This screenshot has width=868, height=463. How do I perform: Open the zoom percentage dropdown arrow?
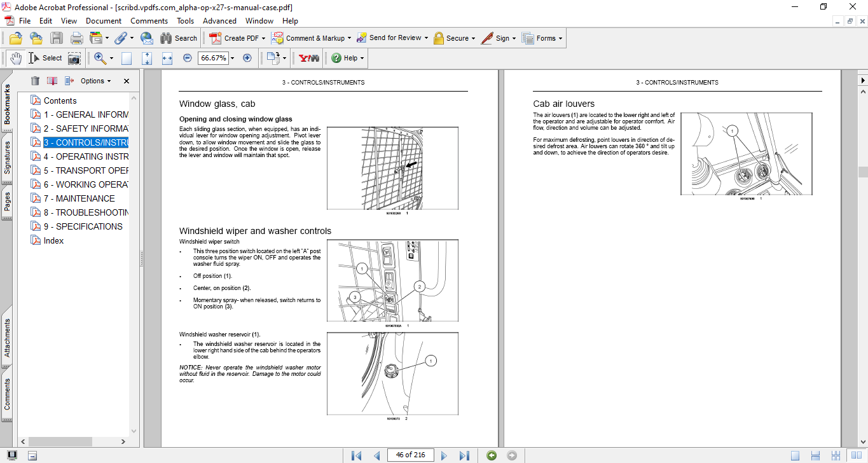pyautogui.click(x=232, y=58)
